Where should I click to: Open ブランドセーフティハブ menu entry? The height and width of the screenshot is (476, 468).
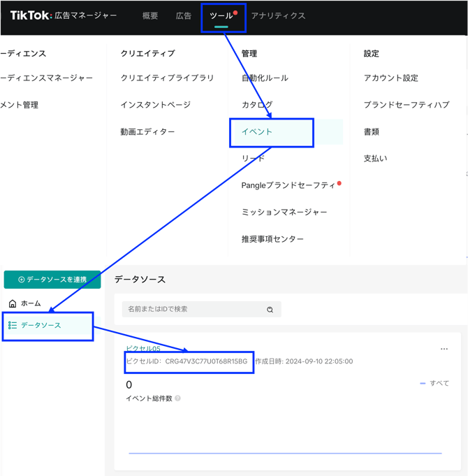[x=407, y=105]
